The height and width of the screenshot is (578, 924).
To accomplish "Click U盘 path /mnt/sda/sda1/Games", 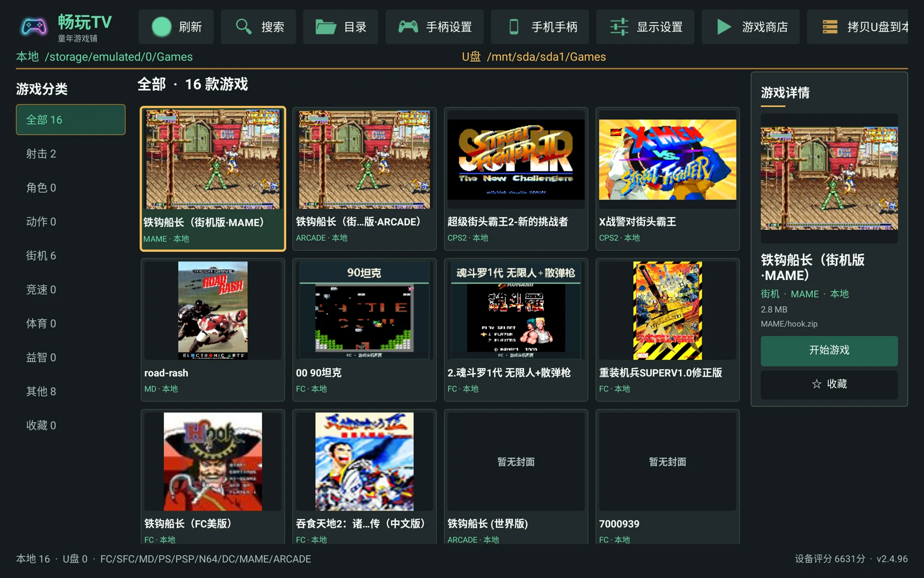I will pyautogui.click(x=546, y=57).
